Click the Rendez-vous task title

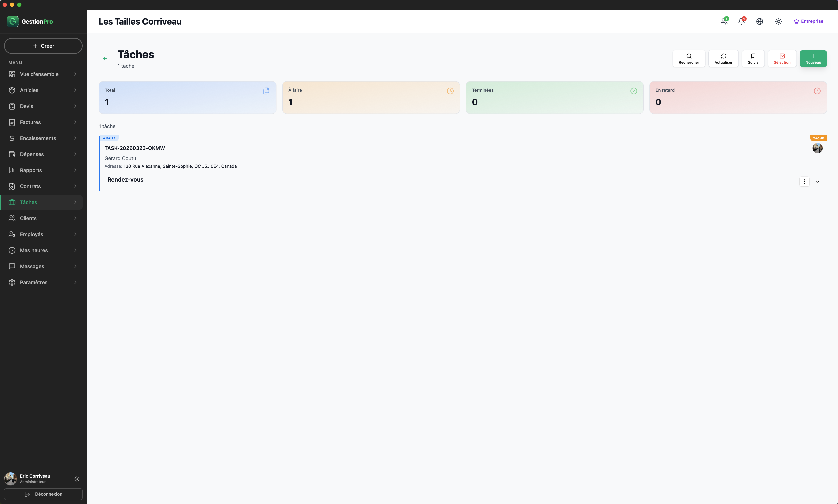(x=125, y=180)
